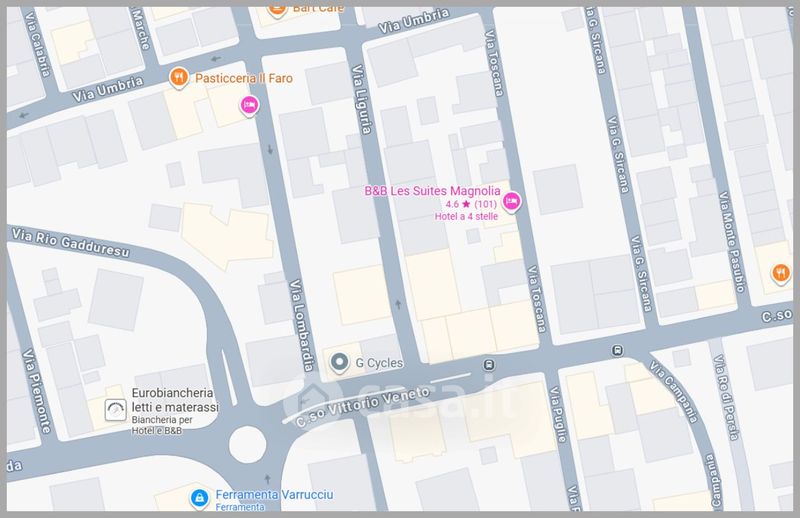Click the bus stop icon near Via Campania
The width and height of the screenshot is (800, 518).
pyautogui.click(x=618, y=350)
